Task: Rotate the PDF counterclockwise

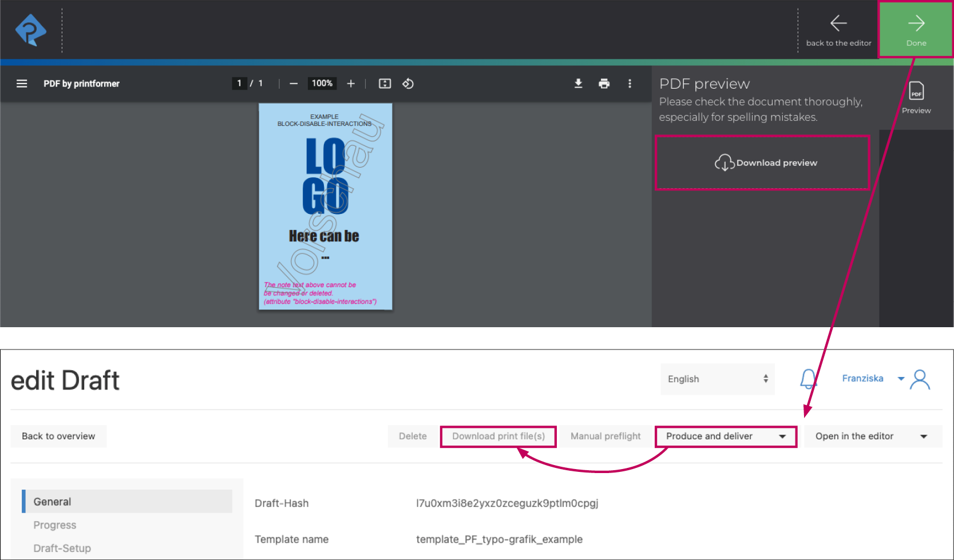Action: coord(408,84)
